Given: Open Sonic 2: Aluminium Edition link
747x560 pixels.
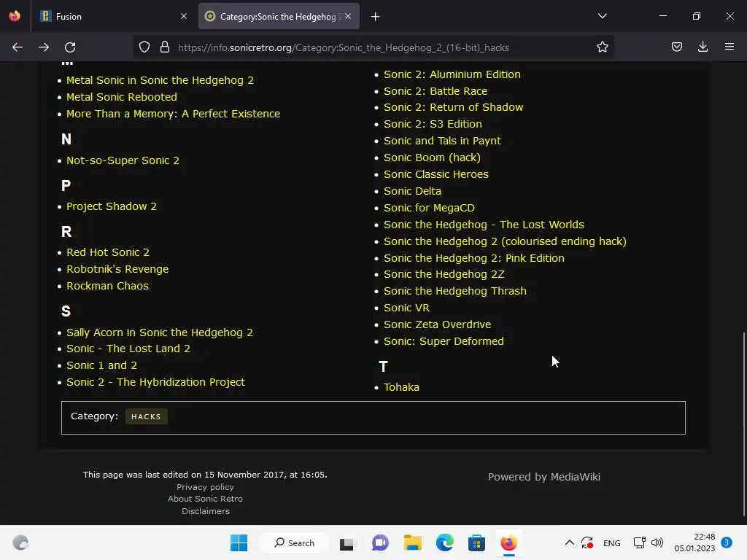Looking at the screenshot, I should tap(452, 74).
